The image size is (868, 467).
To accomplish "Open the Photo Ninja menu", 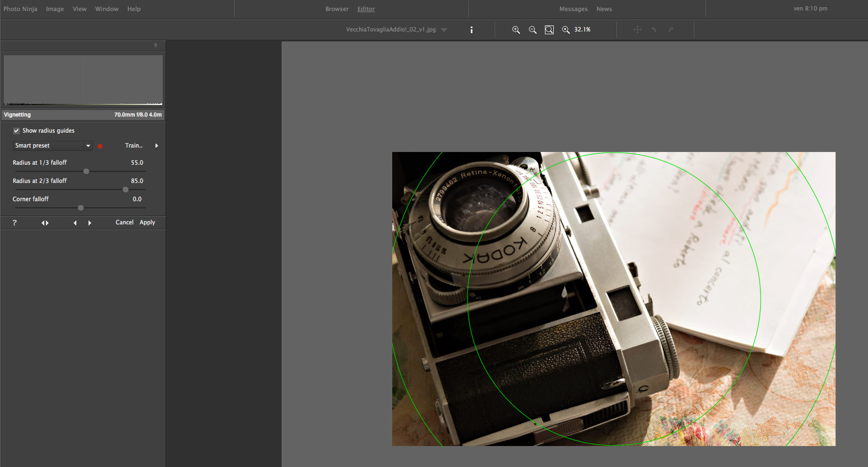I will (20, 9).
